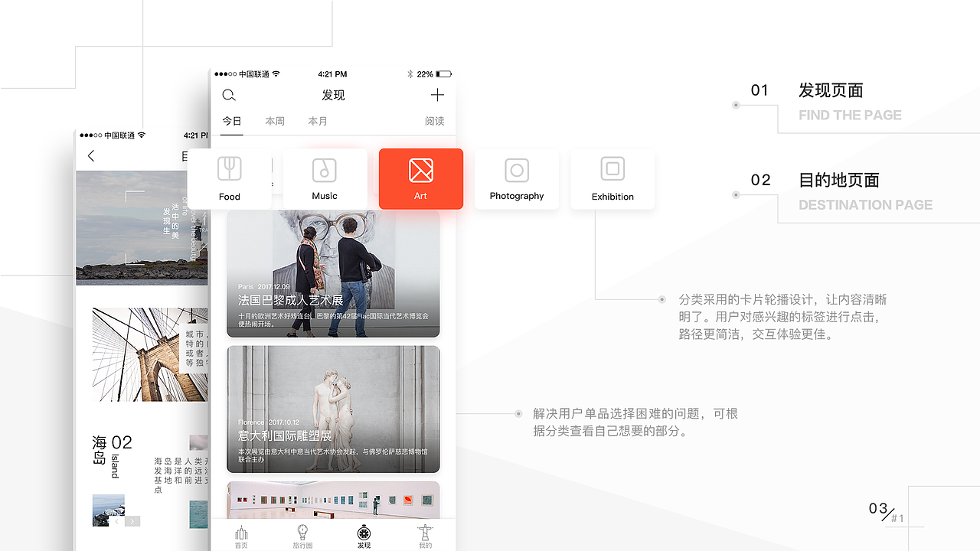Open the 阅读 tab
The image size is (980, 551).
(x=435, y=121)
